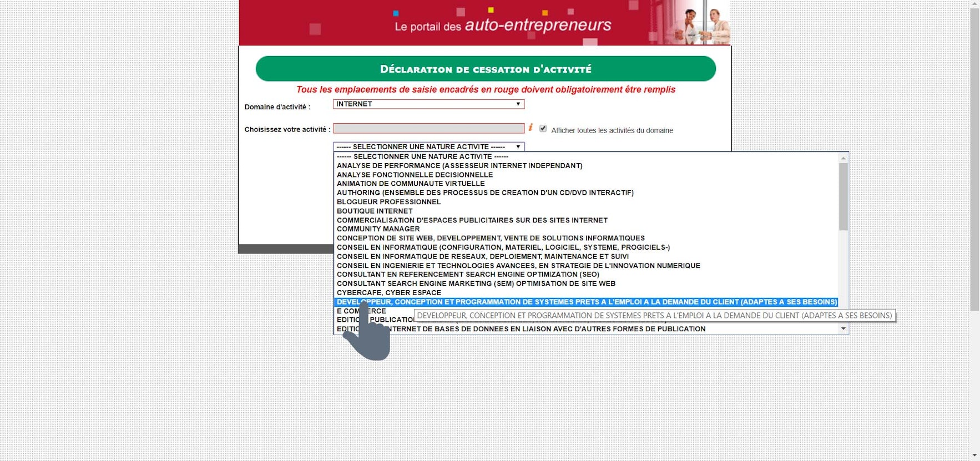The width and height of the screenshot is (980, 461).
Task: Choose 'ANALYSE DE PERFORMANCE (ASSESSEUR INTERNET INDEPENDANT)'
Action: pos(586,166)
